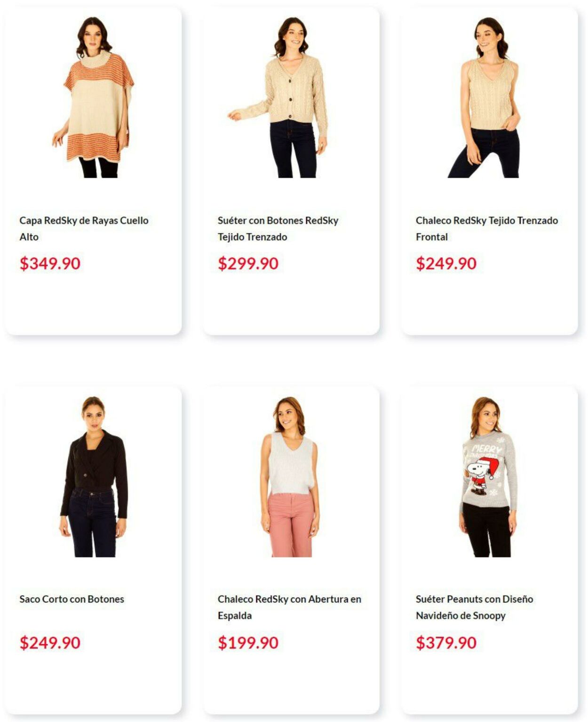Viewport: 588px width, 722px height.
Task: Open Chaleco RedSky con Abertura en Espalda
Action: [x=289, y=607]
